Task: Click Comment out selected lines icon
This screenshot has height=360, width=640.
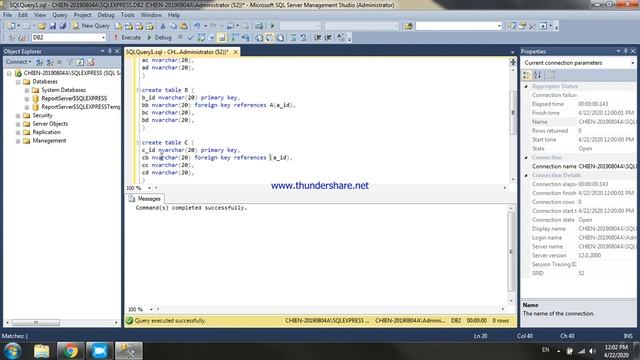Action: (x=293, y=38)
